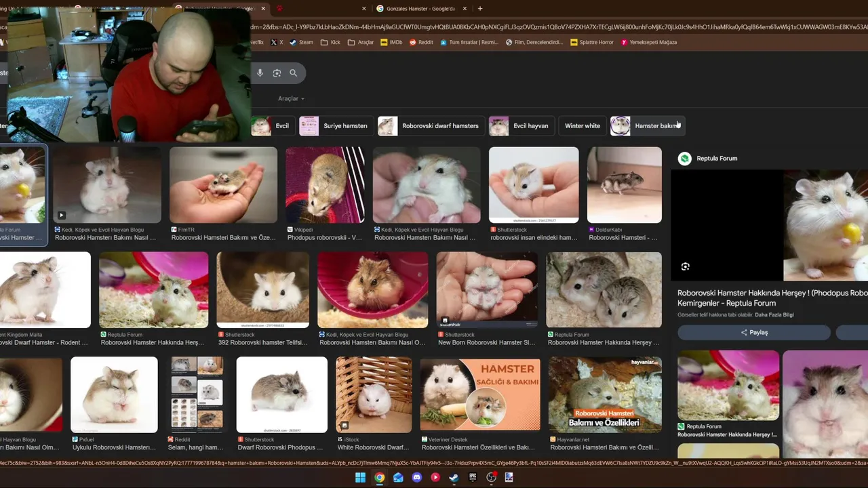Click the Reptula Forum source name
Screen dimensions: 868x488
[717, 159]
